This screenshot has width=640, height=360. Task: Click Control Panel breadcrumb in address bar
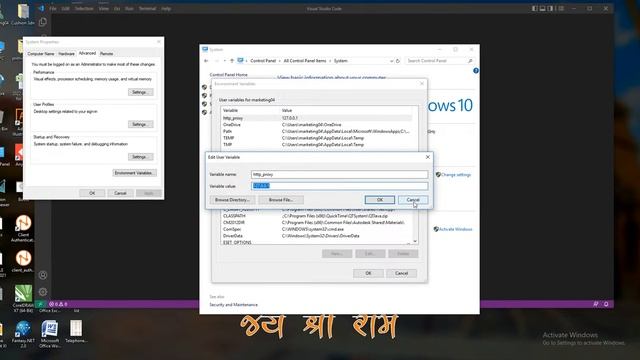263,61
